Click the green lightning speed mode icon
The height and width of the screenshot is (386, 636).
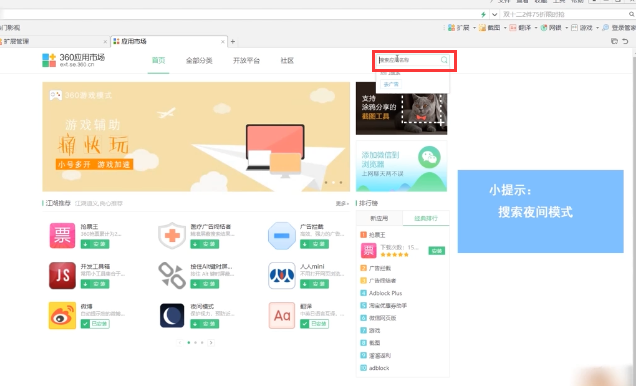[x=483, y=14]
